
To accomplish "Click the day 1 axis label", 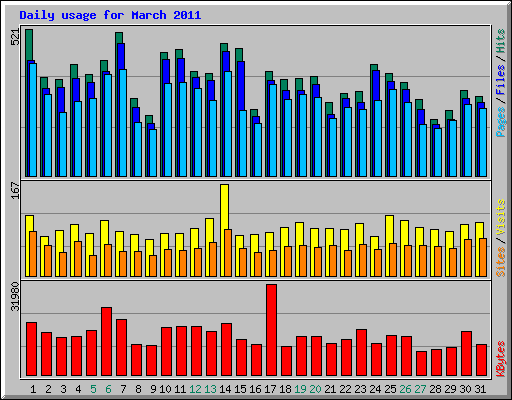I will [x=33, y=389].
